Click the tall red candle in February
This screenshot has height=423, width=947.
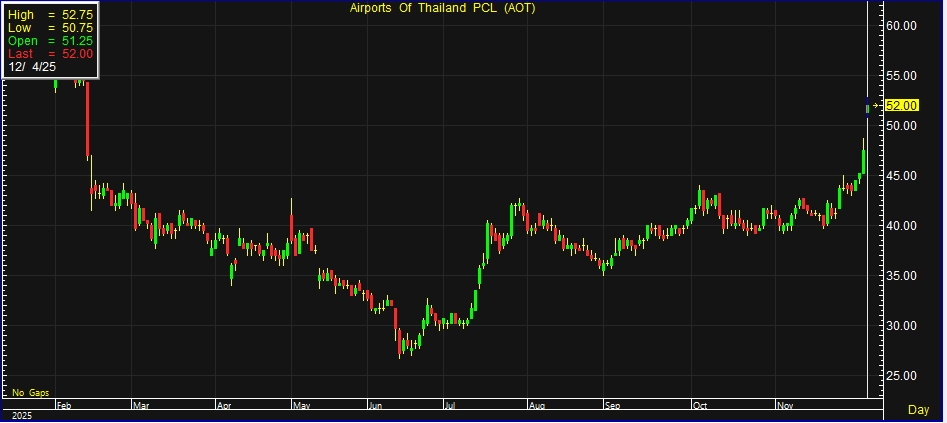point(88,120)
